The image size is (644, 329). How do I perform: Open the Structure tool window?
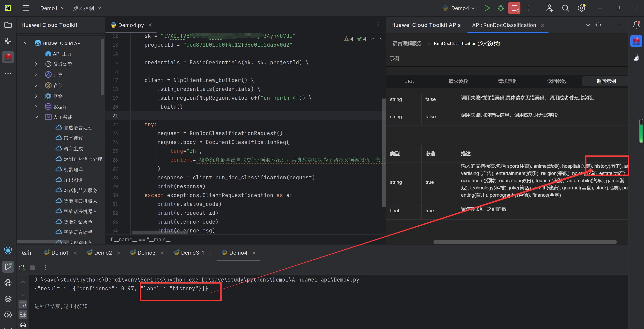pos(8,41)
